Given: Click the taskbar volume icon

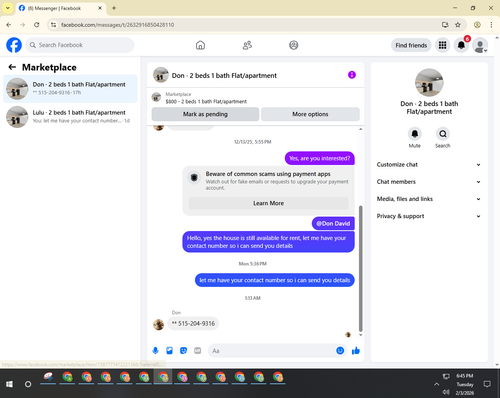Looking at the screenshot, I should tap(446, 392).
